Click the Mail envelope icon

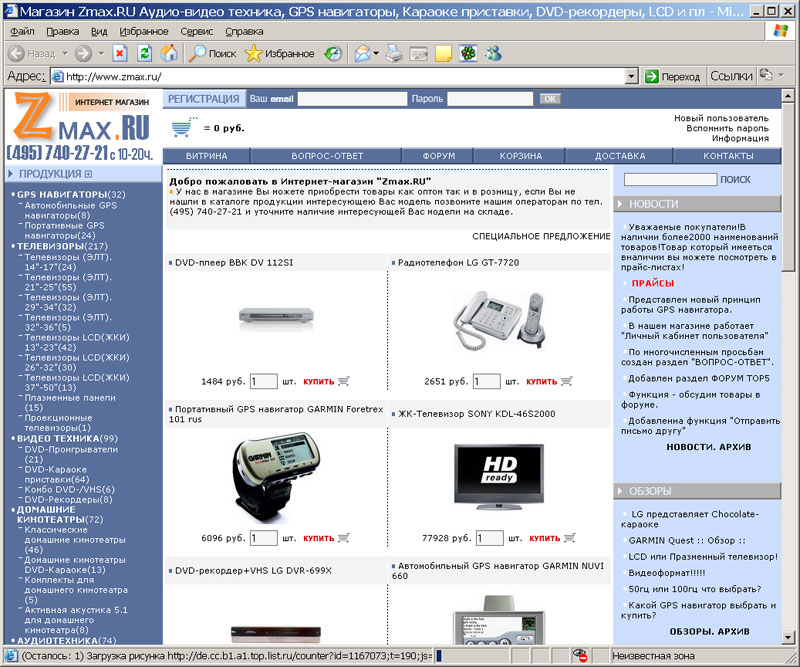click(x=362, y=53)
